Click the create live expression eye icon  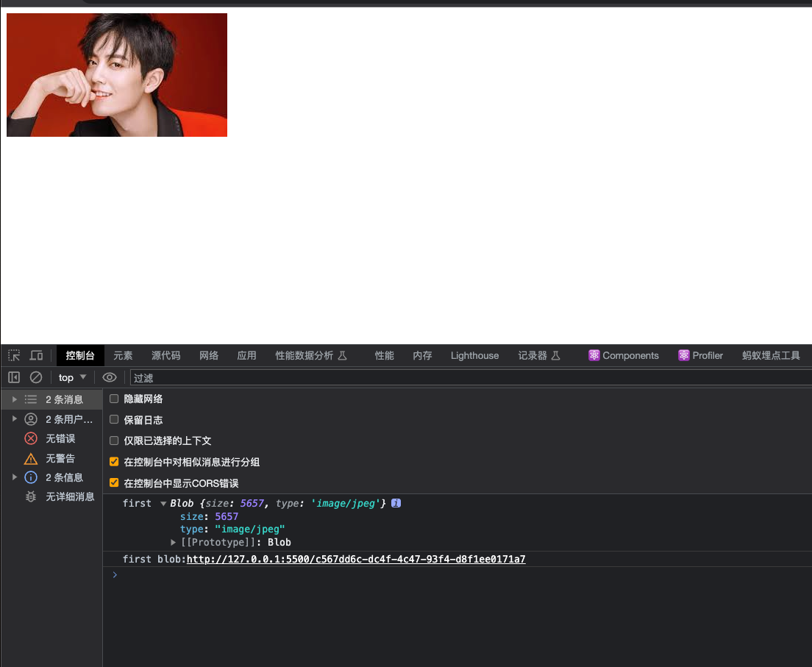coord(110,377)
